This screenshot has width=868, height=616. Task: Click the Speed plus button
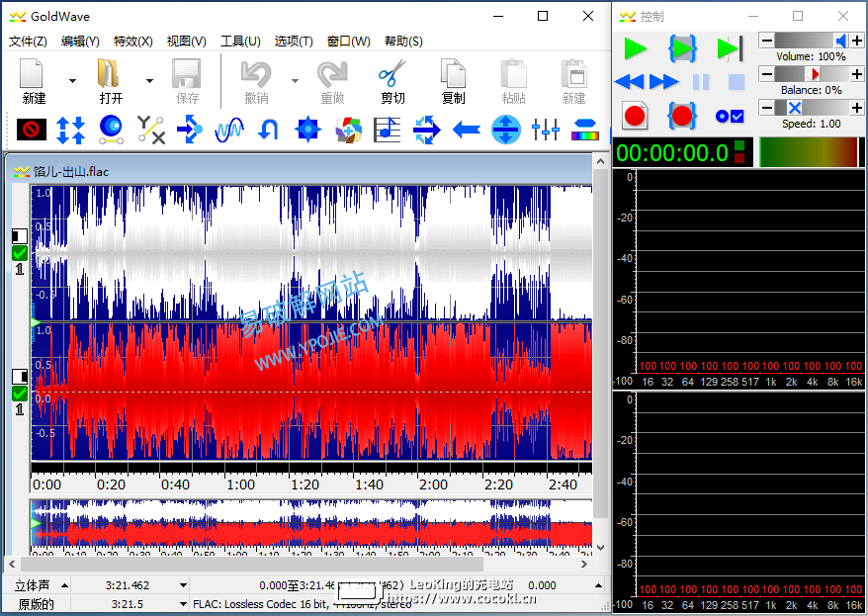(857, 108)
